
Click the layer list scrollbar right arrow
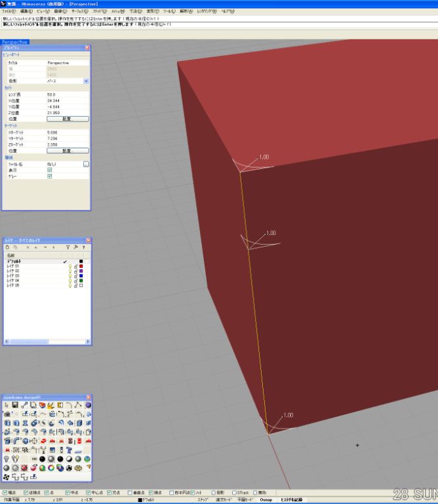click(x=88, y=342)
